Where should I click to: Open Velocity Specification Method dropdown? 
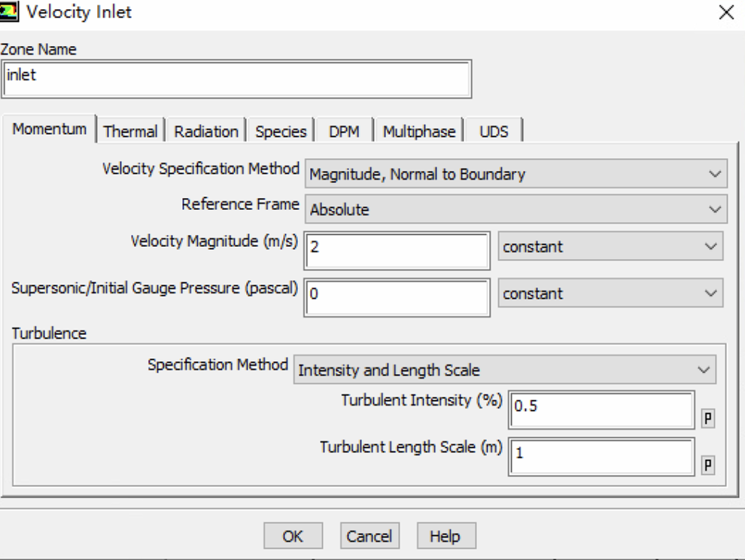[x=516, y=175]
